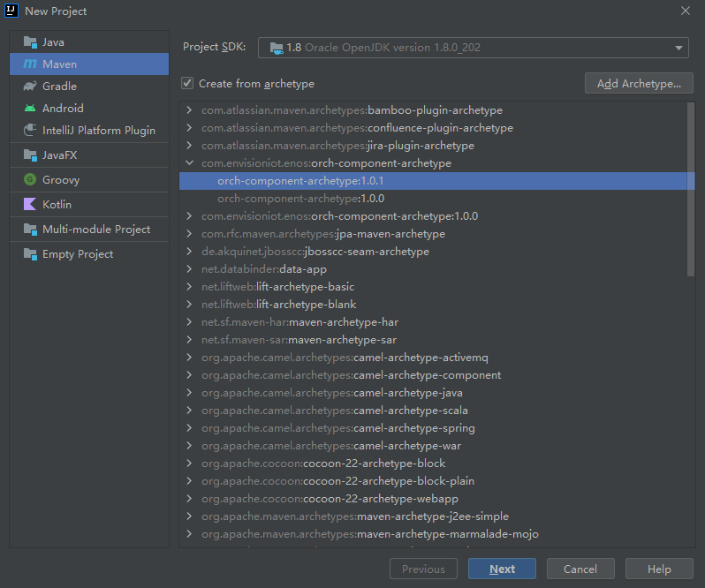Click the SDK folder icon in combo box
This screenshot has width=705, height=588.
(x=277, y=48)
